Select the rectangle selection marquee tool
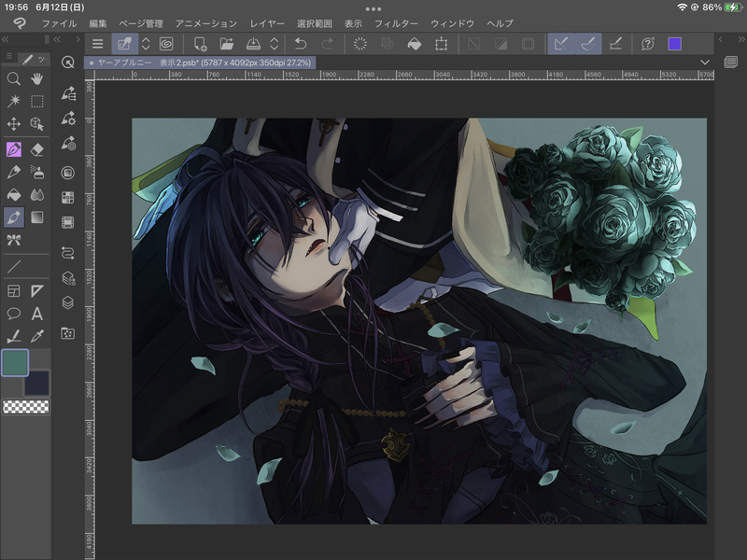 37,101
